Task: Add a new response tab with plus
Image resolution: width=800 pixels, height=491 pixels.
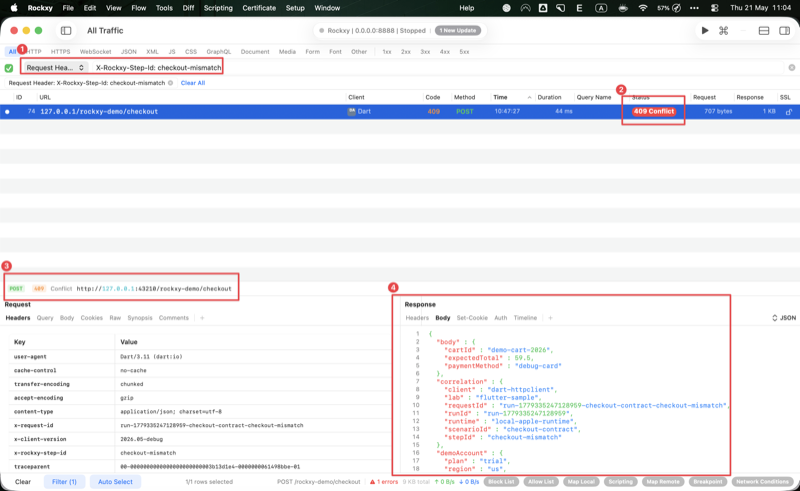Action: [x=551, y=318]
